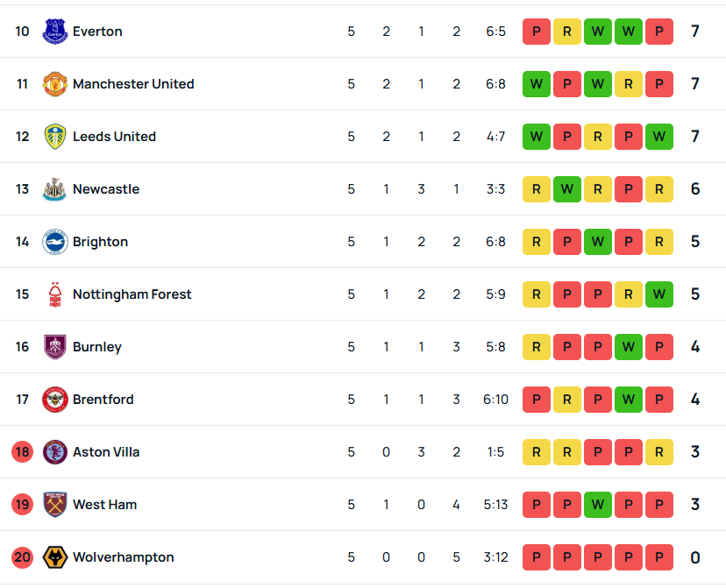Click Newcastle's green W form badge
The image size is (726, 588).
click(x=567, y=189)
